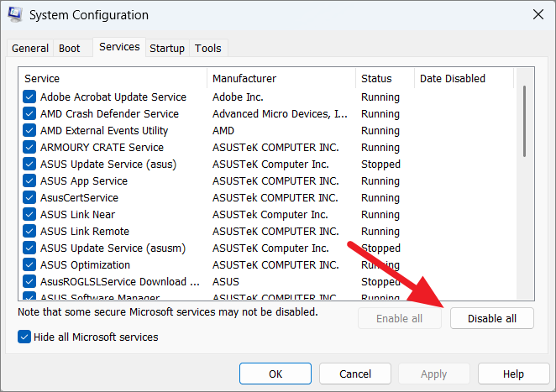Sort by Date Disabled column header
This screenshot has height=392, width=556.
click(x=464, y=78)
